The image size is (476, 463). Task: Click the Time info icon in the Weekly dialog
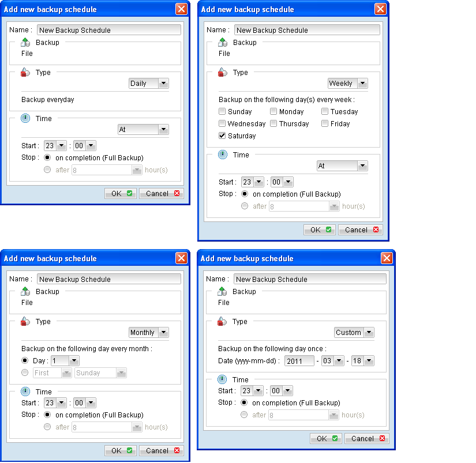[224, 154]
